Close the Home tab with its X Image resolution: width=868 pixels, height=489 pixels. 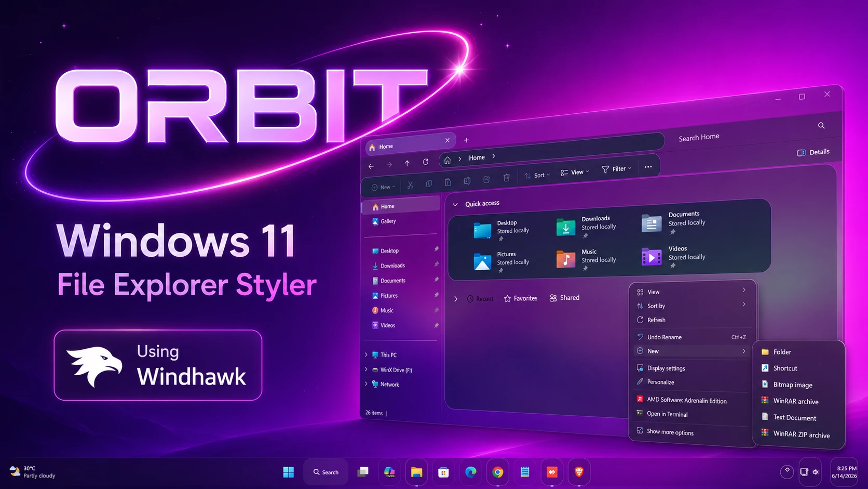tap(447, 140)
